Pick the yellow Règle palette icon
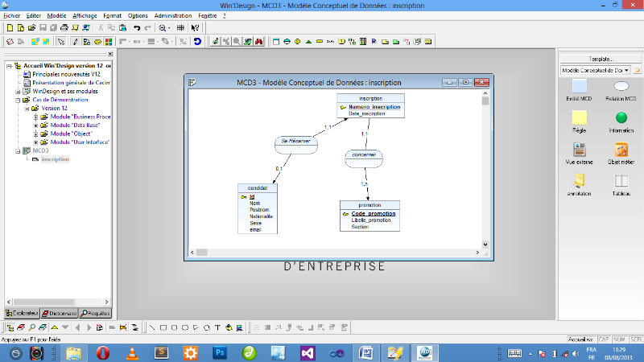644x362 pixels. click(x=579, y=118)
